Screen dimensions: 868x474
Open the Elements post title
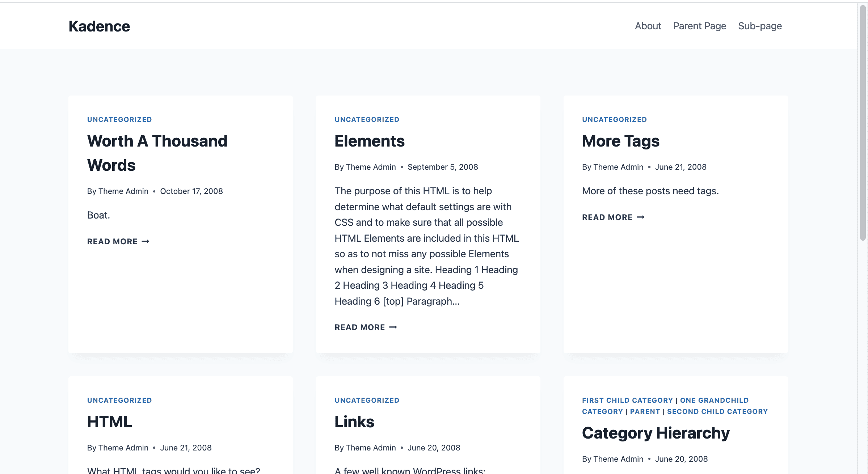point(369,141)
